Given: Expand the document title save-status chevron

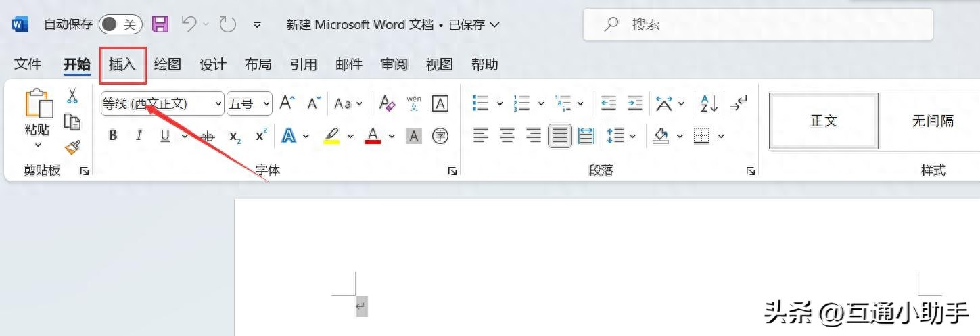Looking at the screenshot, I should 494,25.
